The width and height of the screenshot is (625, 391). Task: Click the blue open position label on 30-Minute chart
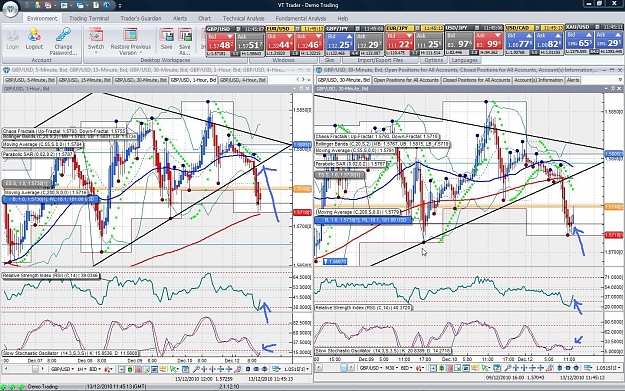point(363,220)
